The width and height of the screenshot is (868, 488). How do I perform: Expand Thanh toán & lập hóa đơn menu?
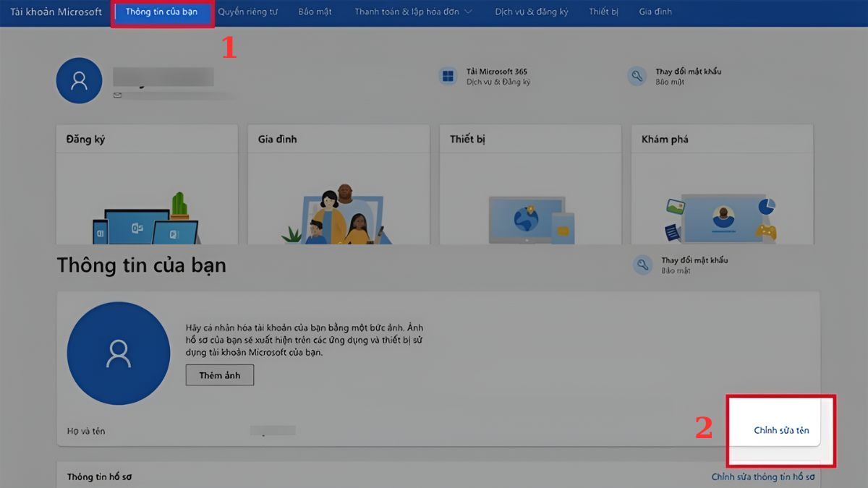pyautogui.click(x=413, y=12)
